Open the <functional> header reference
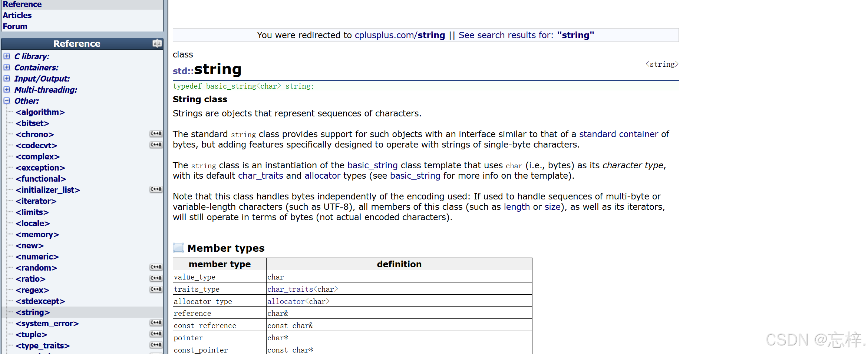The image size is (868, 354). coord(41,179)
